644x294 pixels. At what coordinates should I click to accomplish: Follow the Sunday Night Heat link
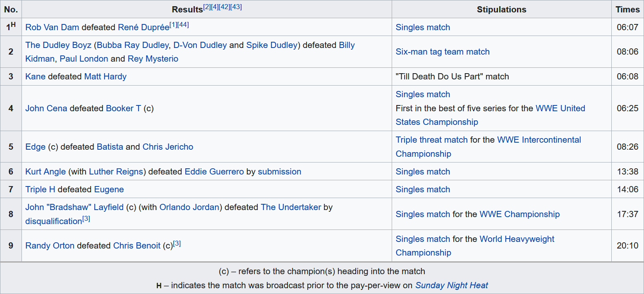451,285
